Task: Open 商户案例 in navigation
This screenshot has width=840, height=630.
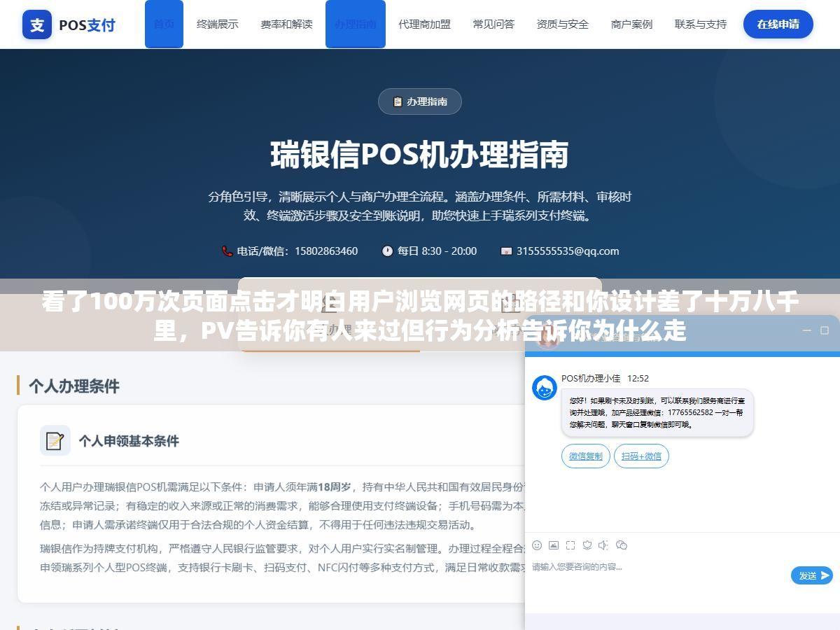Action: (631, 24)
